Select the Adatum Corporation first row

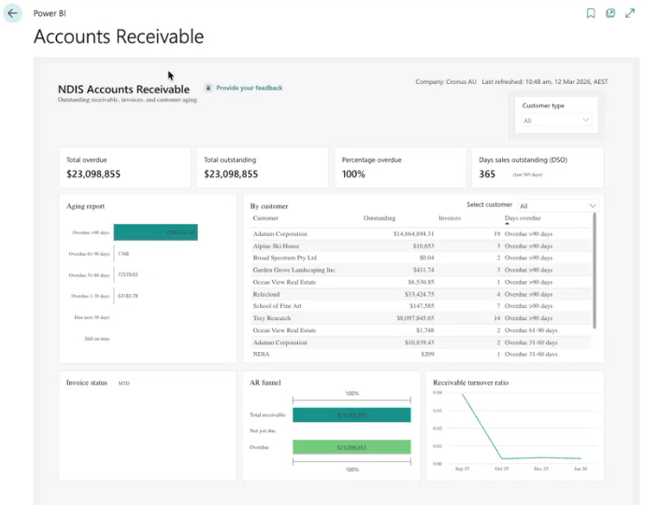pyautogui.click(x=281, y=233)
